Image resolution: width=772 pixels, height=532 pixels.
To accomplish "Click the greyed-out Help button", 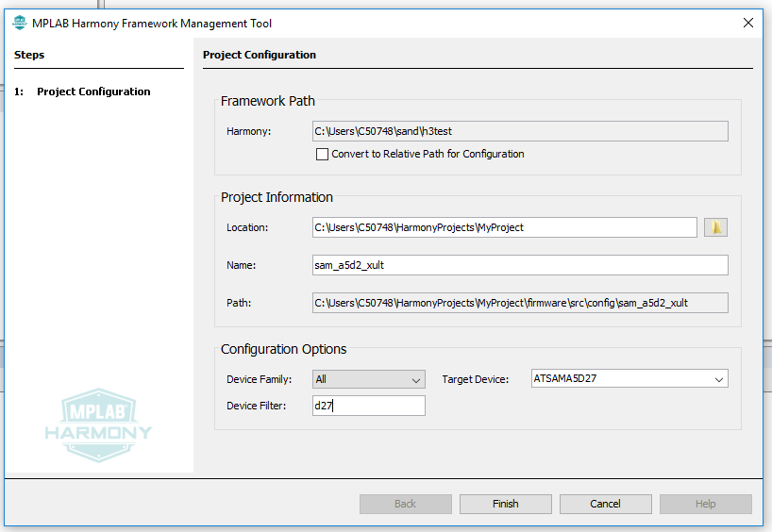I will click(x=706, y=504).
